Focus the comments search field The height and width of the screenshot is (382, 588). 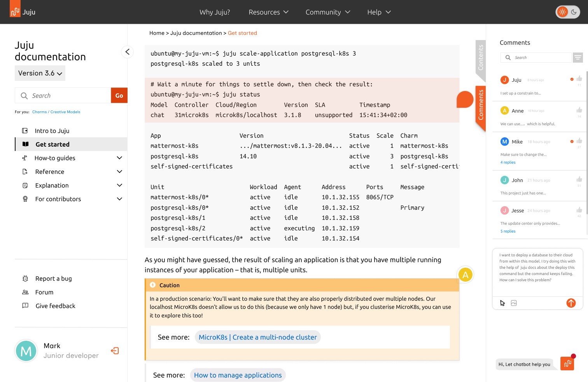point(536,58)
